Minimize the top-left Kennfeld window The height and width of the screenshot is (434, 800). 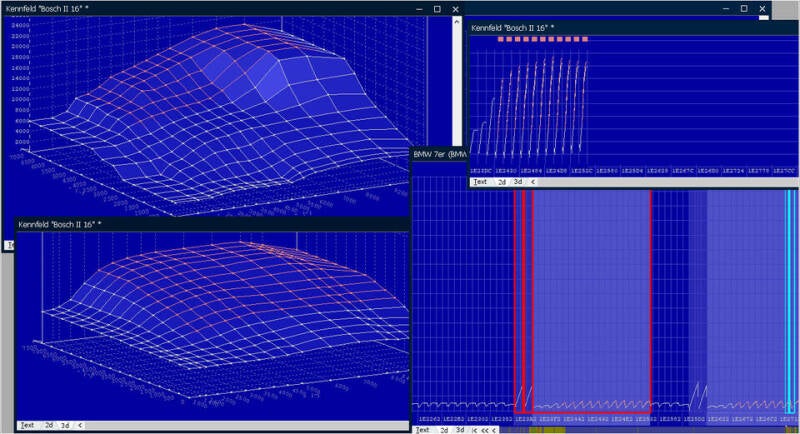pyautogui.click(x=419, y=9)
